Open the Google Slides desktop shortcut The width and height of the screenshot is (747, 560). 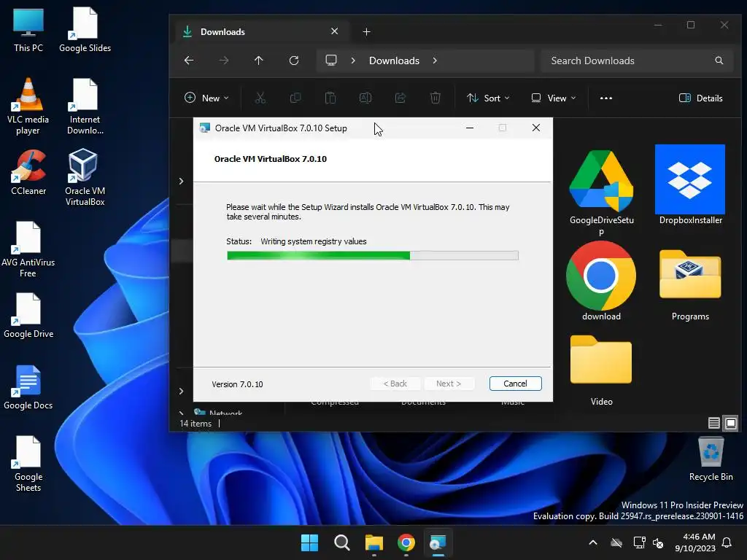[85, 29]
